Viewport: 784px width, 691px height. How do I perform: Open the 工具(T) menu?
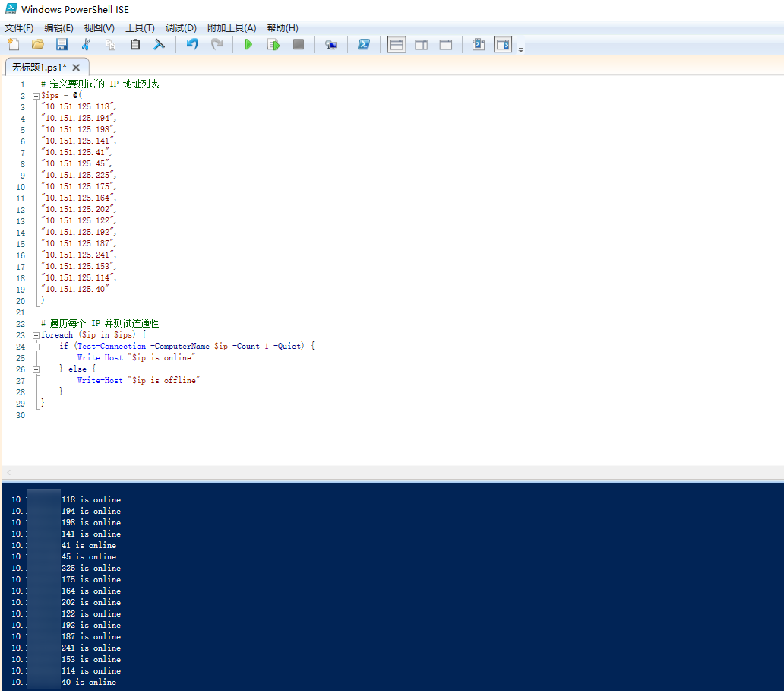click(140, 28)
